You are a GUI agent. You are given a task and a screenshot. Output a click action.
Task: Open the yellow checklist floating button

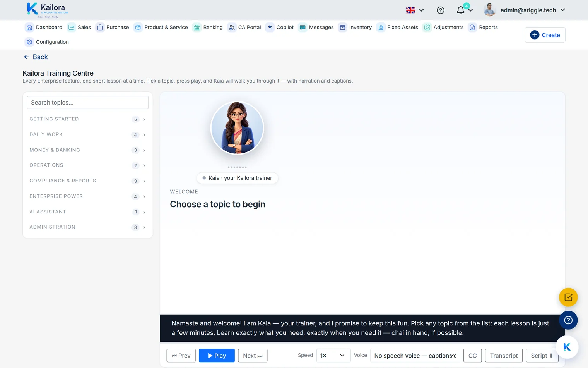pos(568,297)
